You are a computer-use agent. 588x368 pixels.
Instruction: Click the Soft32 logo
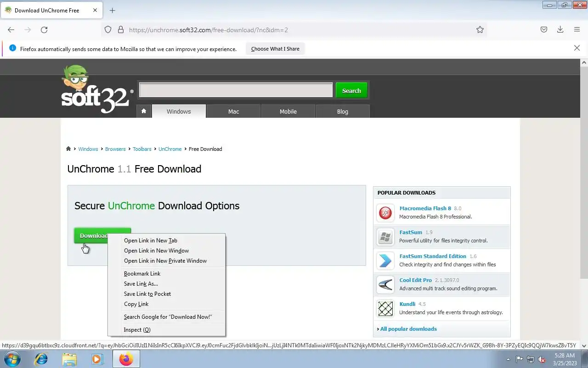click(97, 89)
